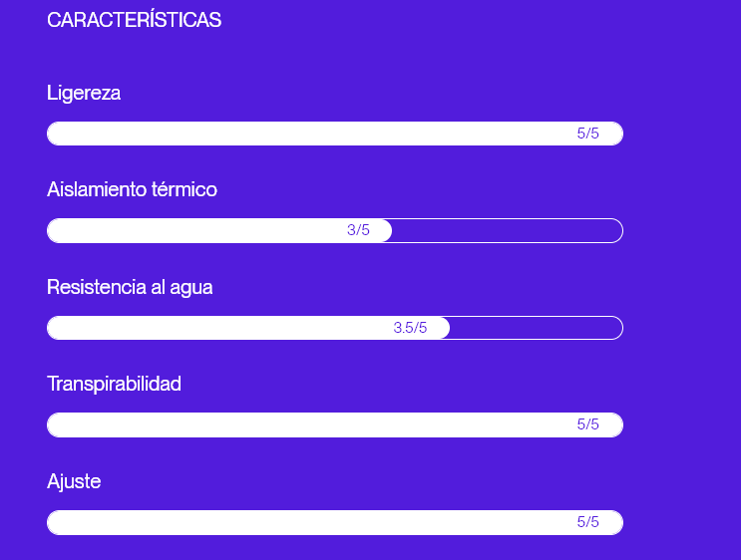Click the Transpirabilidad label
This screenshot has height=560, width=741.
pyautogui.click(x=114, y=384)
